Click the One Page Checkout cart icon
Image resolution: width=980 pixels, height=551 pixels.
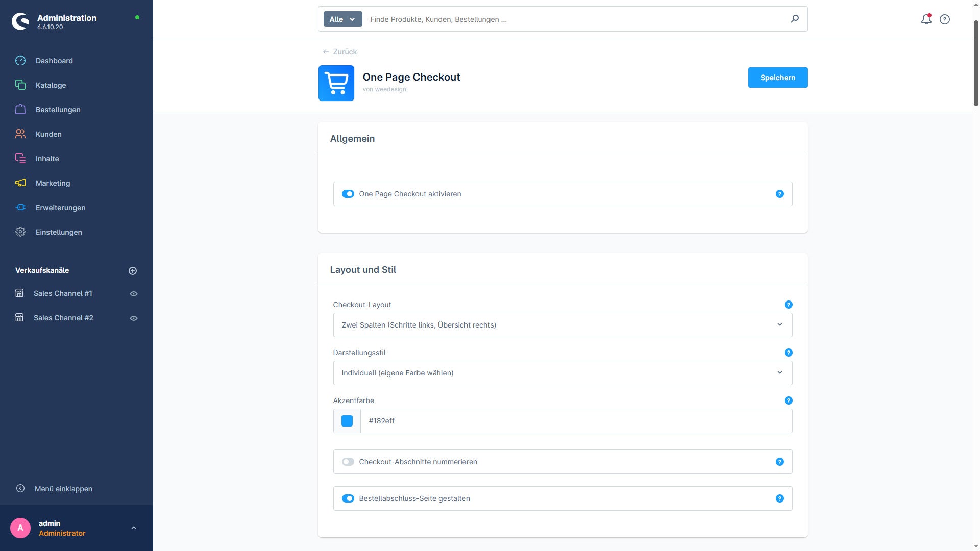coord(336,83)
